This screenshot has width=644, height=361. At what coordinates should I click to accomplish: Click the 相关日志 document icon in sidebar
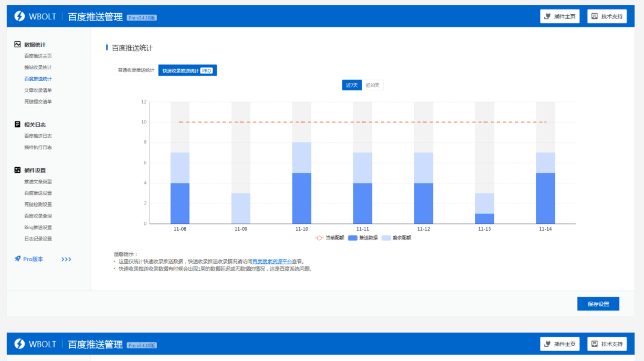coord(17,125)
